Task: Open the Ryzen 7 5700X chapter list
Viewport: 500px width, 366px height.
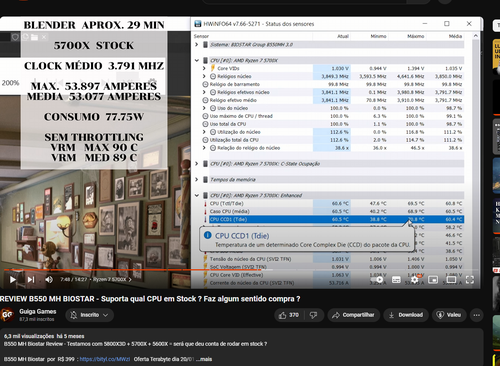Action: (x=112, y=279)
